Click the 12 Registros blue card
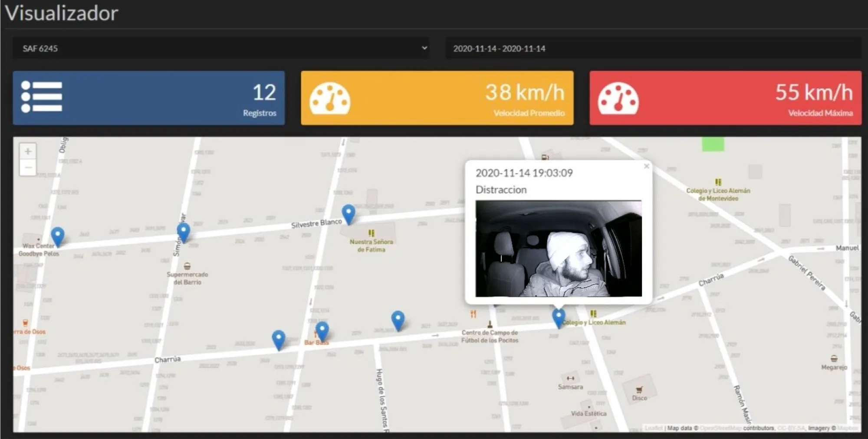Screen dimensions: 868x439 [x=149, y=98]
